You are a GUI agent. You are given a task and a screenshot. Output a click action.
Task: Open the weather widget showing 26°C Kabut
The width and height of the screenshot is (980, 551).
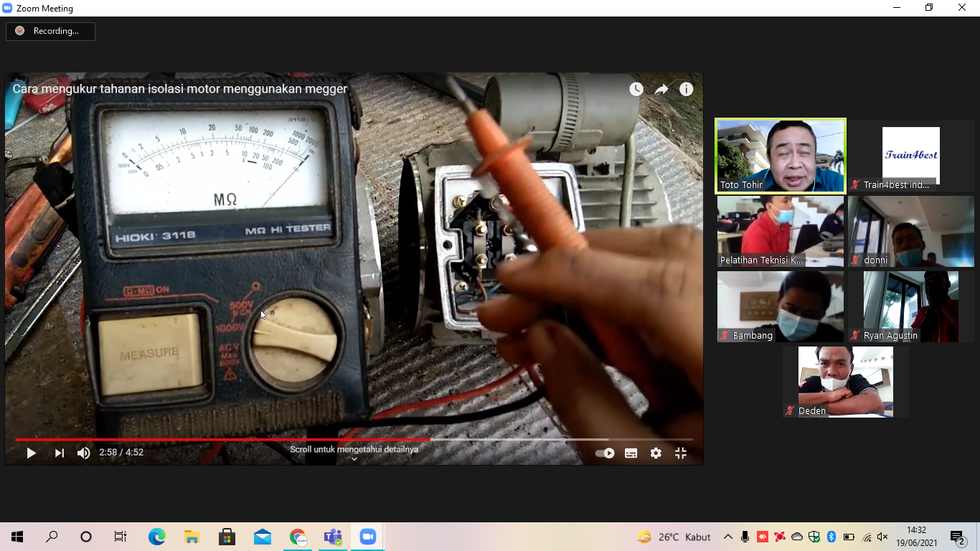(674, 537)
